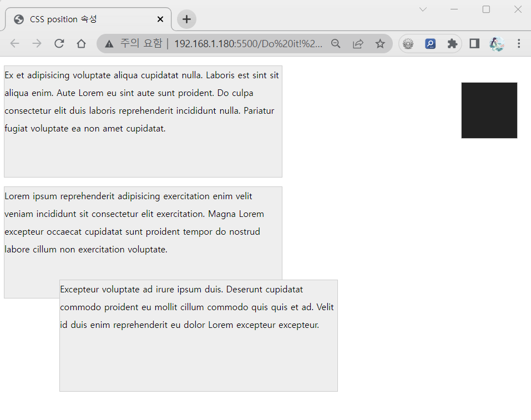This screenshot has height=420, width=531.
Task: Bookmark this page with the star
Action: (380, 43)
